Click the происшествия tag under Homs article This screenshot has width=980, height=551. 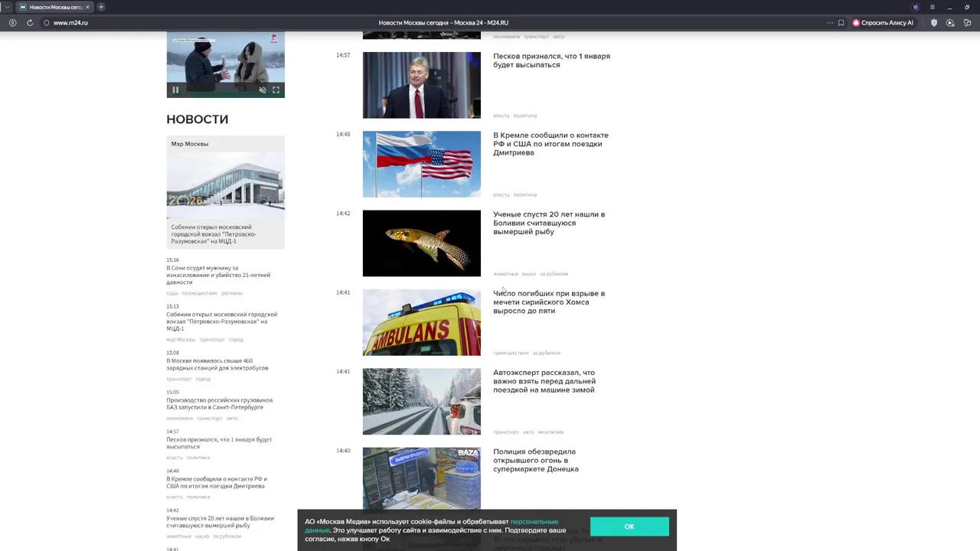click(511, 353)
